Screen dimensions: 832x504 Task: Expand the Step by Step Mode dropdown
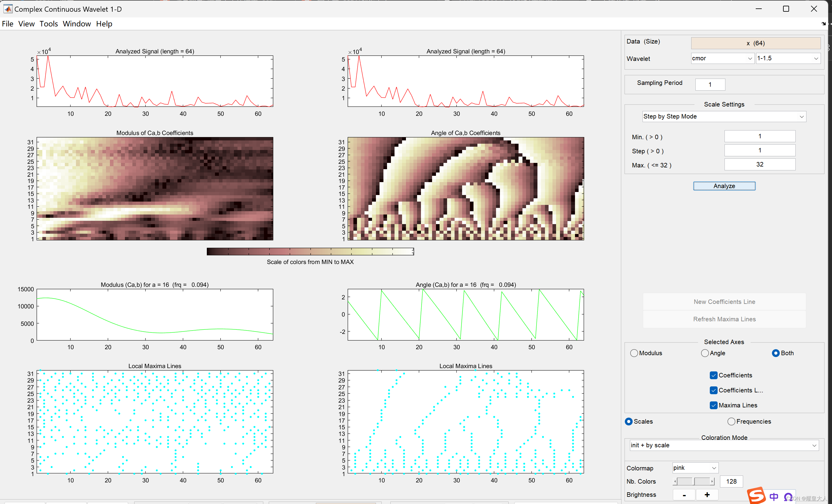(x=724, y=116)
